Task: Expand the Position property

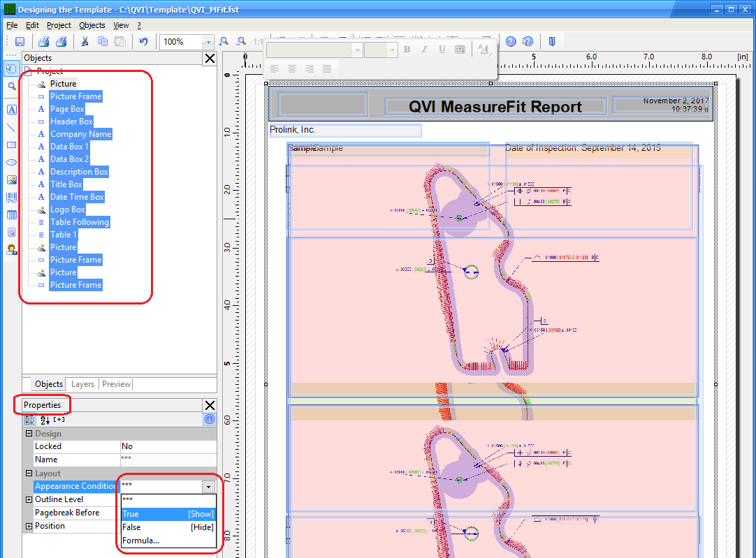Action: click(x=29, y=526)
